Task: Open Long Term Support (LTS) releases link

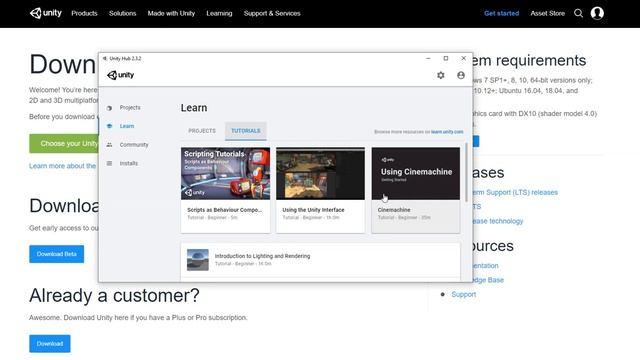Action: coord(515,192)
